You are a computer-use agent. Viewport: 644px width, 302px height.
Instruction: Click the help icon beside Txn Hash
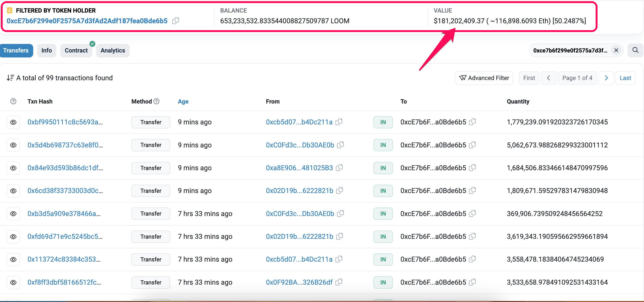[13, 101]
